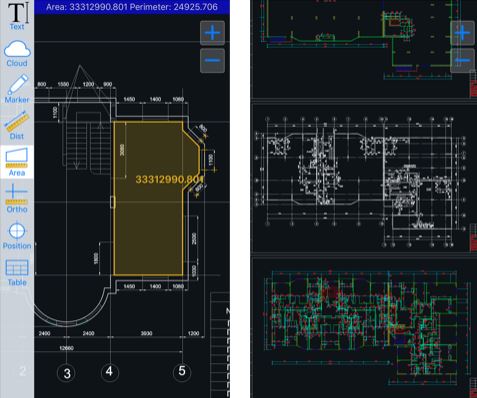Viewport: 477px width, 398px height.
Task: Activate the Dist ruler tool
Action: point(17,126)
